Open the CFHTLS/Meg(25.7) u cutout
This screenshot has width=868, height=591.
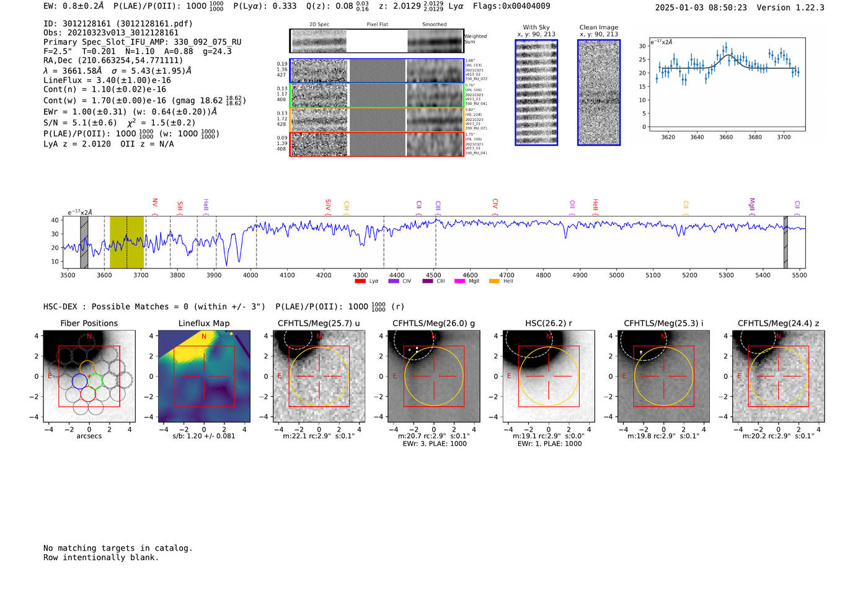pyautogui.click(x=319, y=376)
